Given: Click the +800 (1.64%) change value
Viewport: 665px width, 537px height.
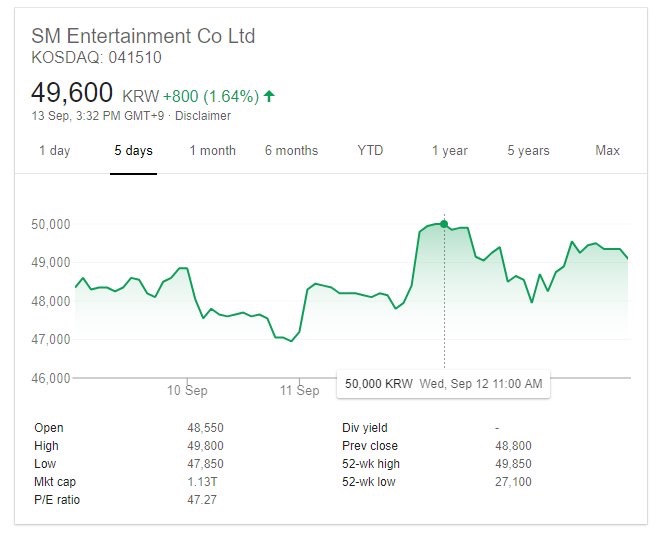Looking at the screenshot, I should 211,97.
